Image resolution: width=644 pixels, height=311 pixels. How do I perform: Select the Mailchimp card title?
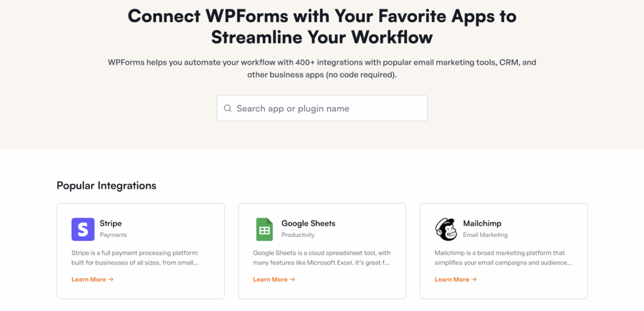[x=482, y=223]
